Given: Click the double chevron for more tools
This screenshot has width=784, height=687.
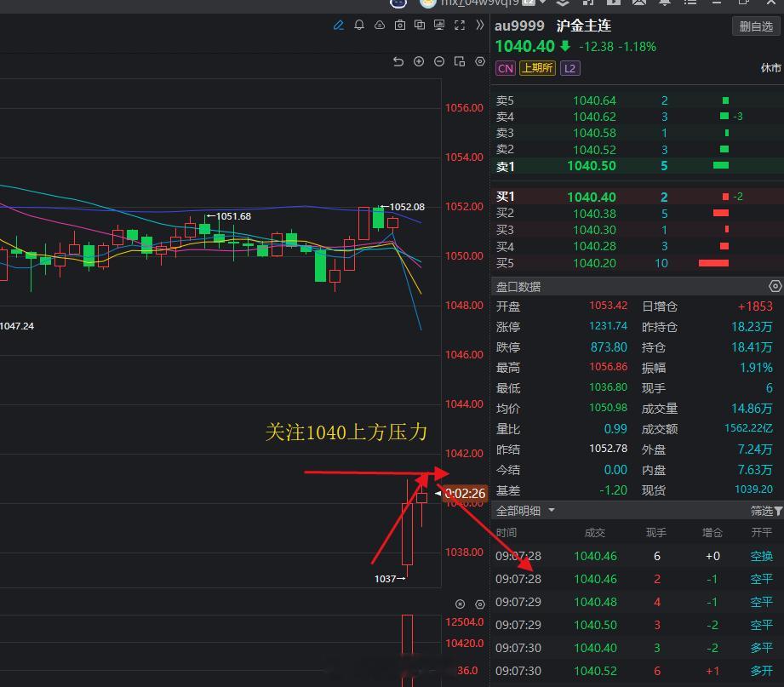Looking at the screenshot, I should click(x=478, y=26).
